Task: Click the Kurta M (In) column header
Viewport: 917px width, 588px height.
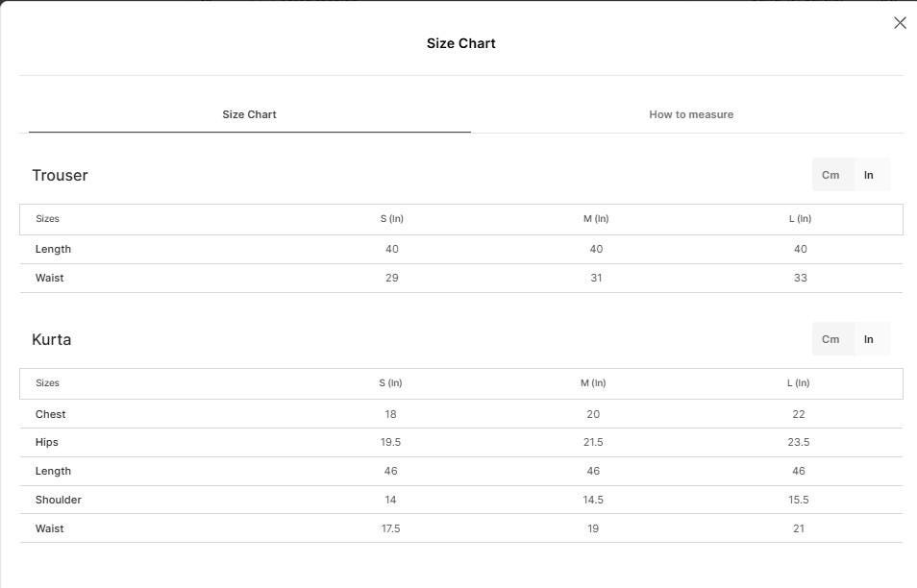Action: click(593, 382)
